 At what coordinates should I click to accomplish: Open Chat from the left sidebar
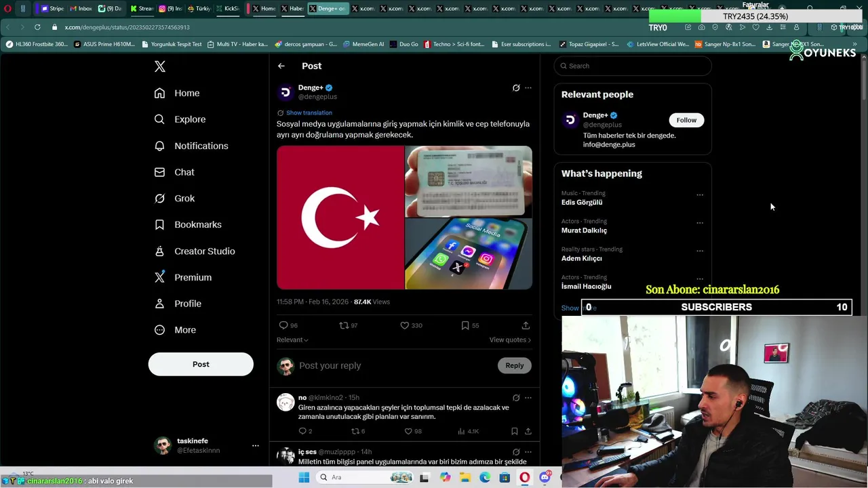[174, 172]
